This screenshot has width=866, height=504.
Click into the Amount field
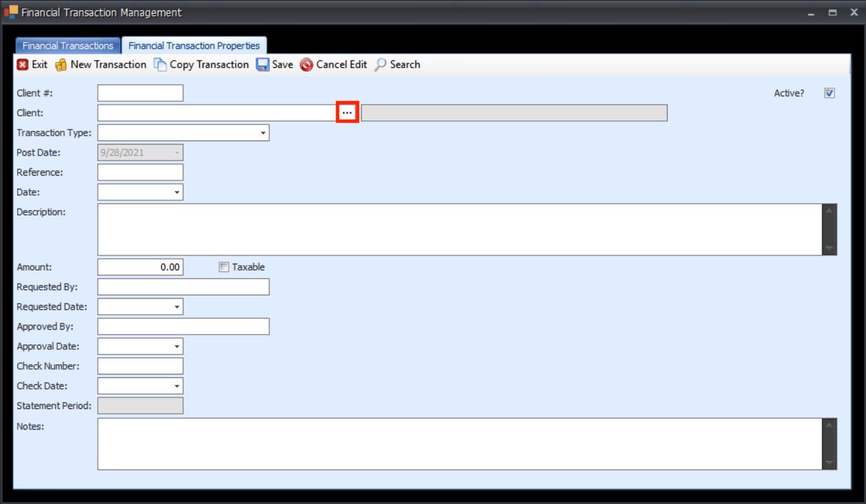[x=141, y=267]
